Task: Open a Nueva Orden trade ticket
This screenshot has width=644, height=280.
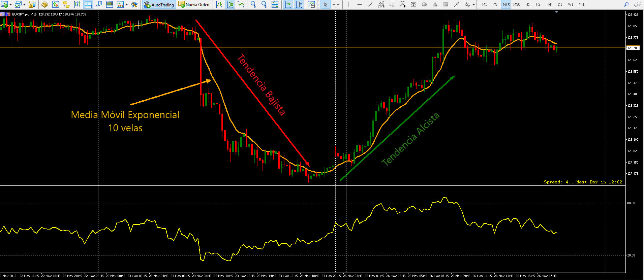Action: pos(194,5)
